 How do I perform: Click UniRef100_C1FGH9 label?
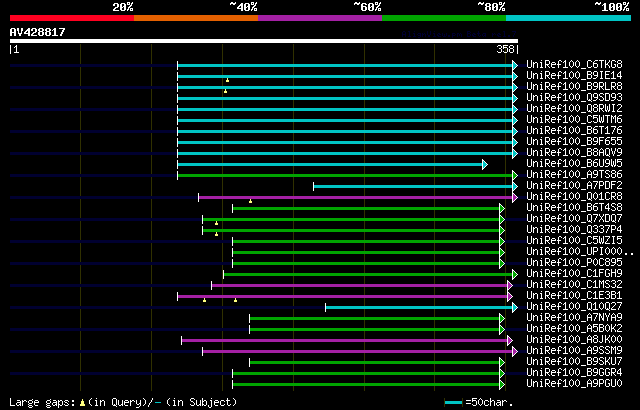click(x=574, y=274)
